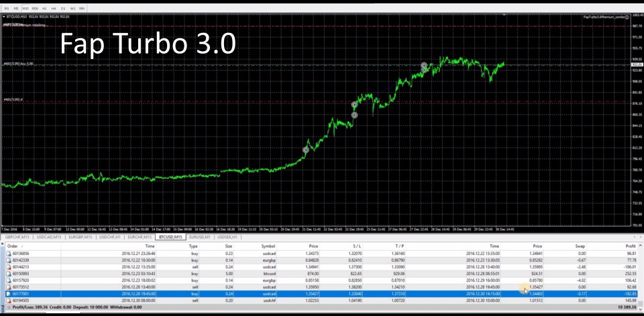Click the sell icon of order 60144213
This screenshot has width=644, height=316.
[9, 267]
